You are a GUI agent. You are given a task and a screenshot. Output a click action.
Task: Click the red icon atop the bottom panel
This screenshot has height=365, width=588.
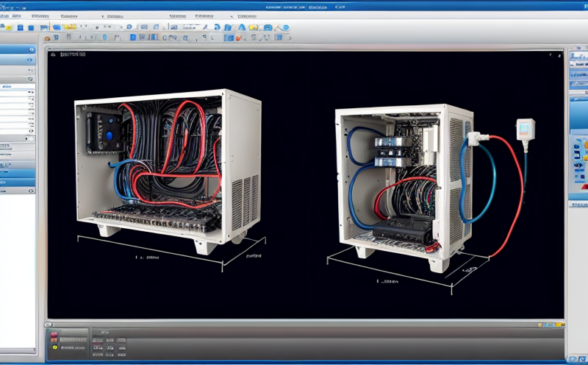pyautogui.click(x=53, y=333)
